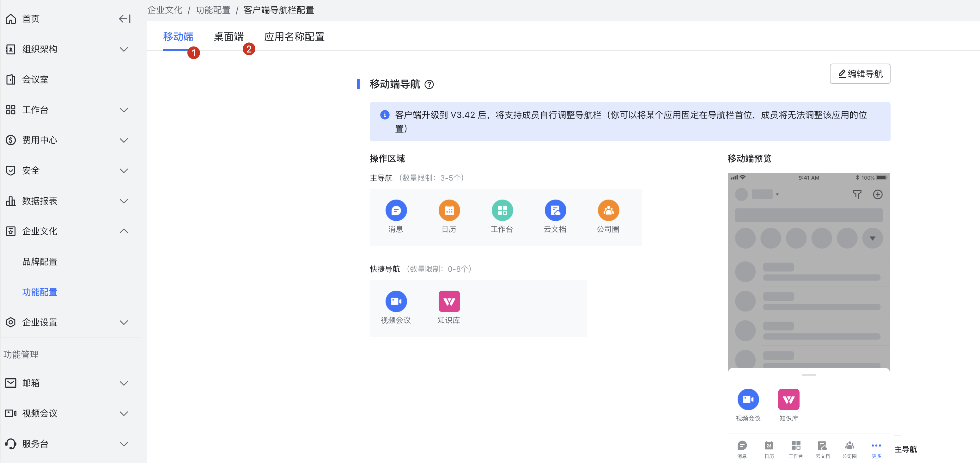Expand the 视频会议 sidebar chevron
980x463 pixels.
[x=124, y=413]
